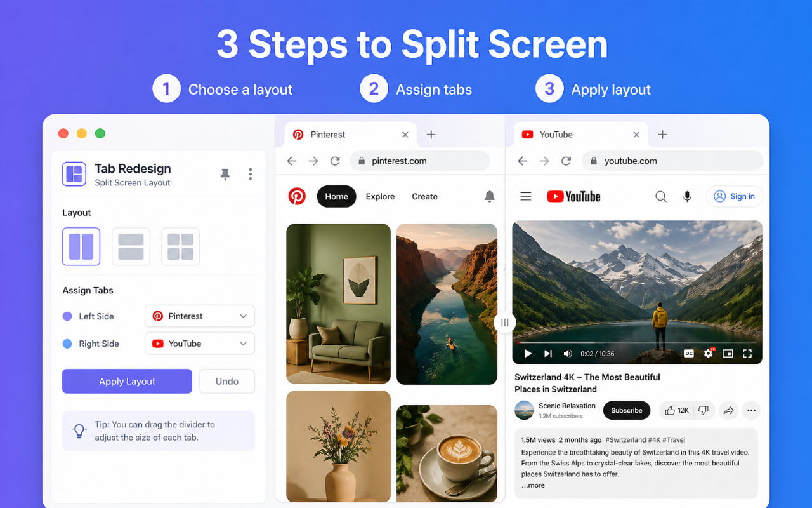
Task: Open Pinterest notifications bell
Action: (490, 197)
